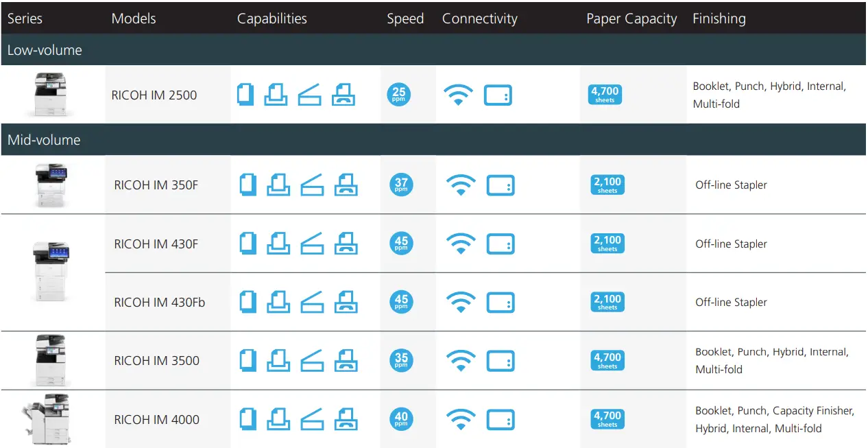Click the 37 ppm speed badge
The image size is (868, 448).
[401, 185]
